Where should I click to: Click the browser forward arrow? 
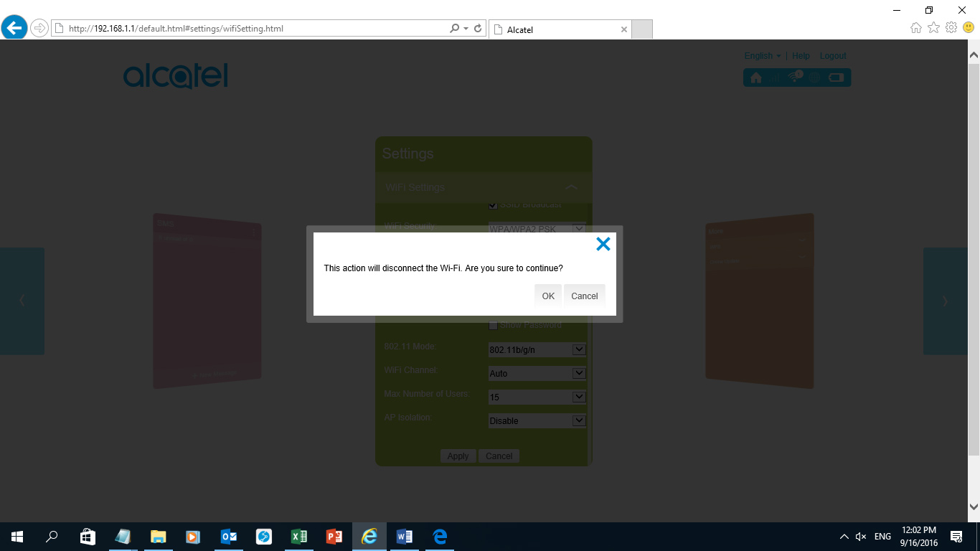pos(39,28)
